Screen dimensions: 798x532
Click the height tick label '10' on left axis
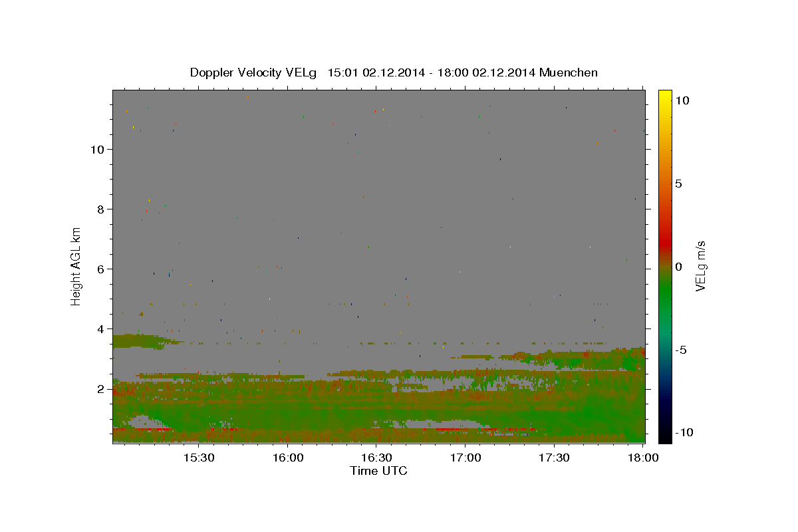click(x=98, y=150)
